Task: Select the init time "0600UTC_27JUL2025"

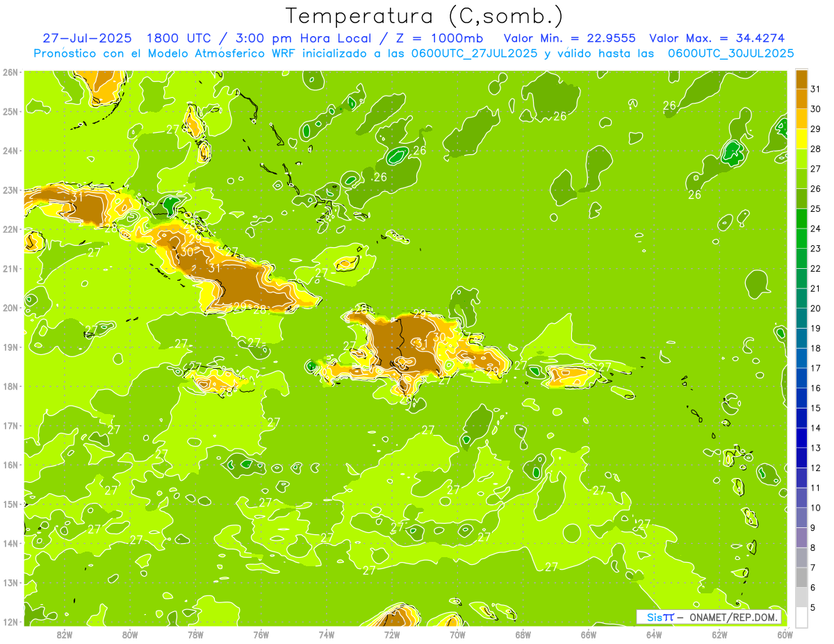Action: click(x=475, y=53)
